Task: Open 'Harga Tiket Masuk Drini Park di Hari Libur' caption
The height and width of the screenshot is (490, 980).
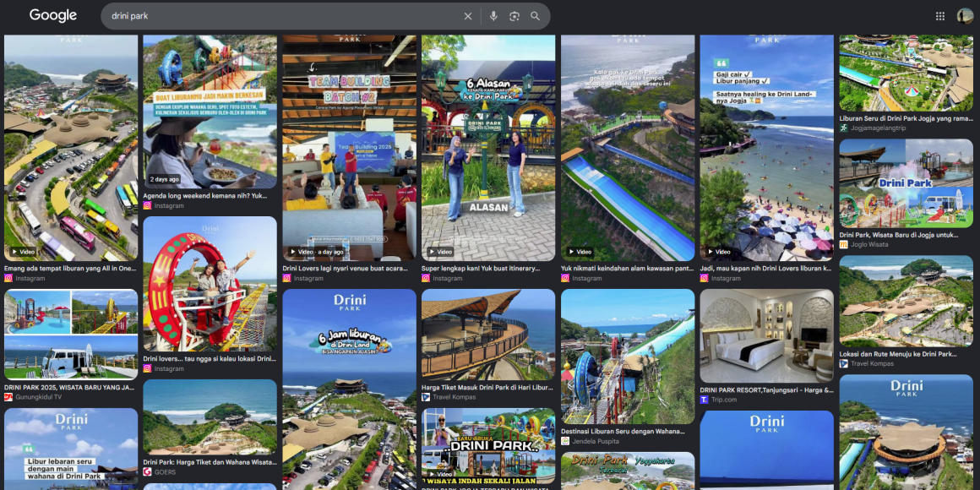Action: coord(487,387)
